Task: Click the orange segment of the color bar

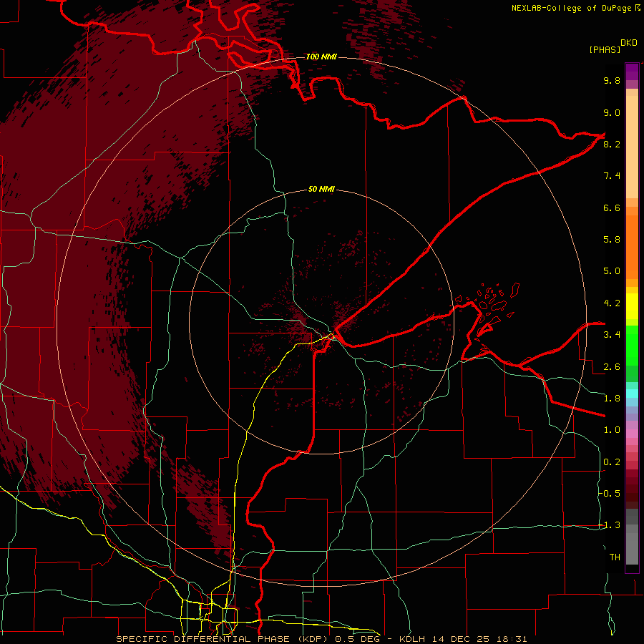Action: point(632,246)
